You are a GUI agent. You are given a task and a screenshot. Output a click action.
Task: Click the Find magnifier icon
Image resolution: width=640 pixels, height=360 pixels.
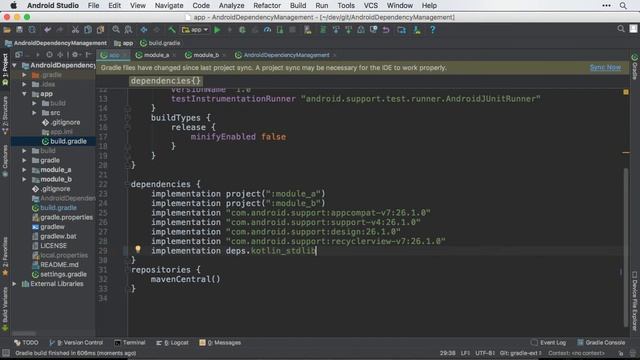coord(116,30)
